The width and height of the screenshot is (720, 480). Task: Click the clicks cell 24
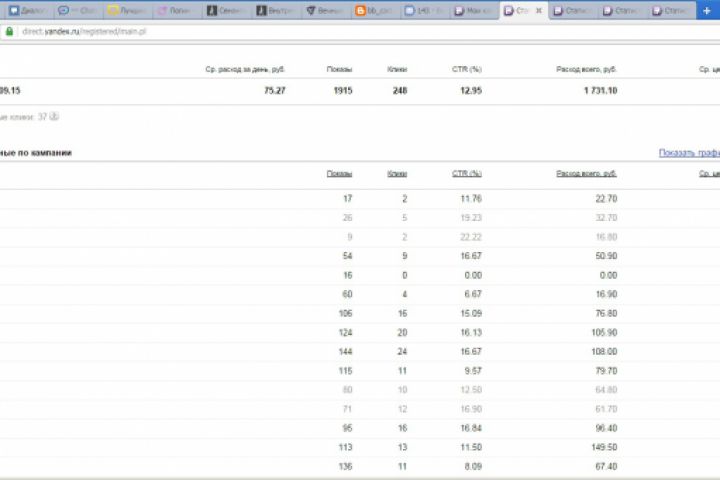point(402,351)
